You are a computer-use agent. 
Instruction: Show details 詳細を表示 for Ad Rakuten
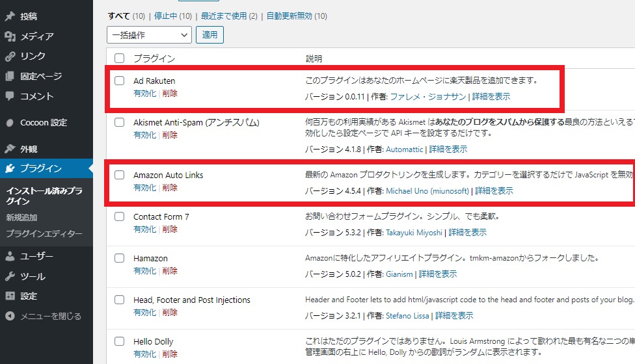491,97
